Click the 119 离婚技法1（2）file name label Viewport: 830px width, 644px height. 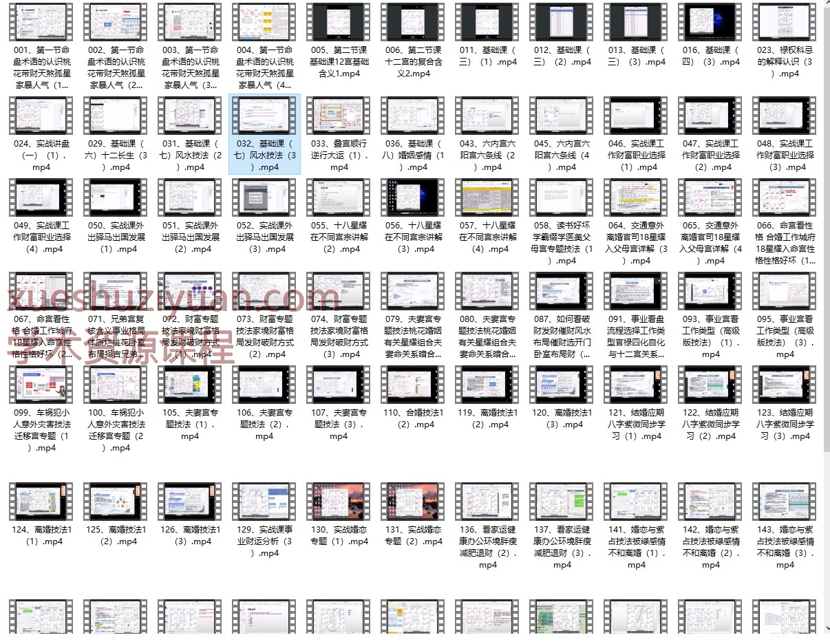click(x=487, y=418)
